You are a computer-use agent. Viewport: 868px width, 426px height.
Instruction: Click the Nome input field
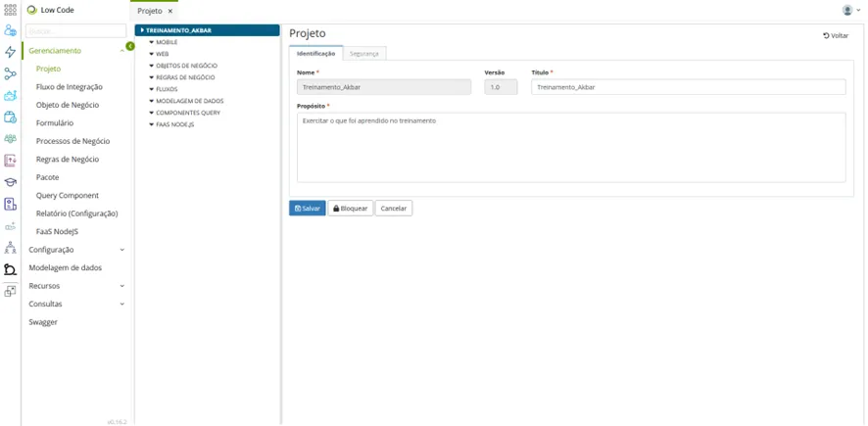point(384,87)
